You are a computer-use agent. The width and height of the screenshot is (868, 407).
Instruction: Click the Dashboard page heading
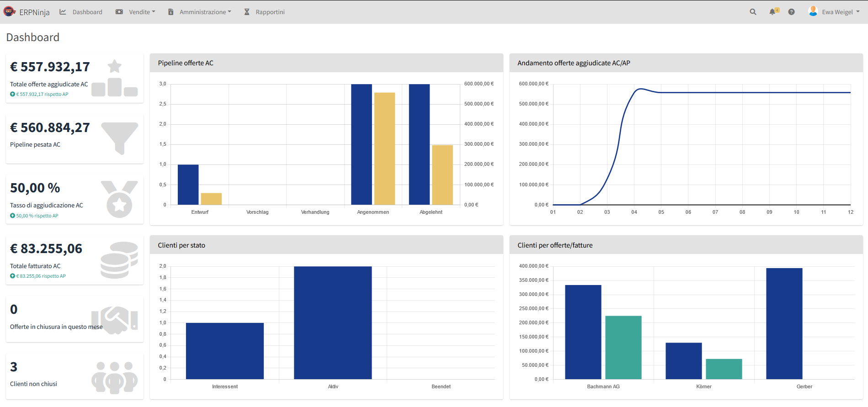(x=33, y=37)
